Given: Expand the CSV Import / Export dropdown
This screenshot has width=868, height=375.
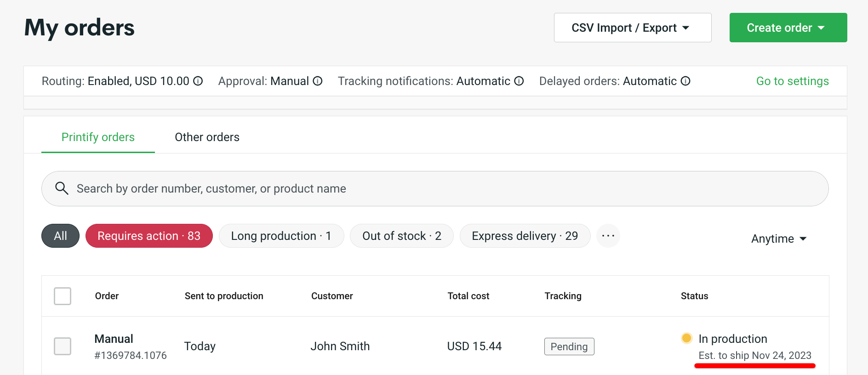Looking at the screenshot, I should 632,28.
